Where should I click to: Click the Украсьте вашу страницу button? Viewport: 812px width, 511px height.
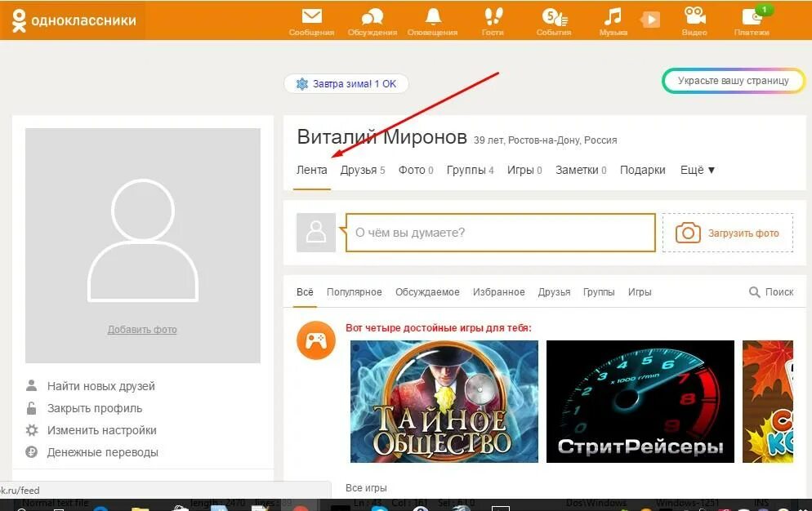pos(734,81)
